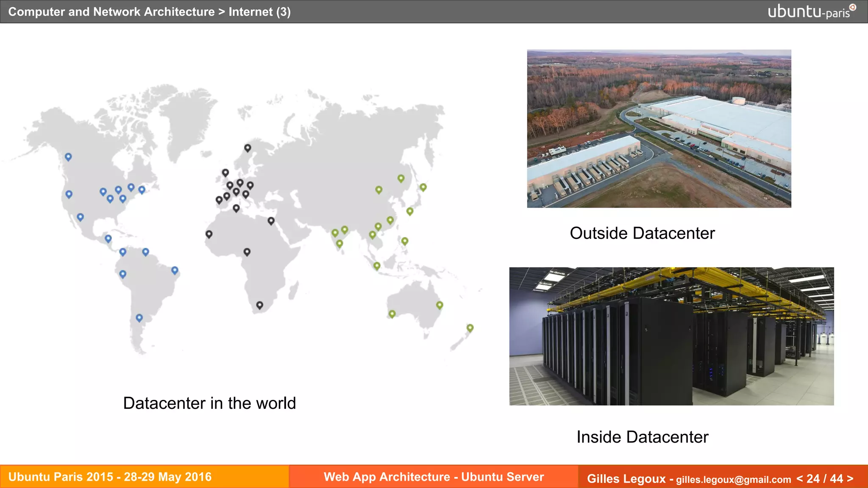The image size is (868, 488).
Task: Click the green pin on Japan
Action: coord(423,187)
